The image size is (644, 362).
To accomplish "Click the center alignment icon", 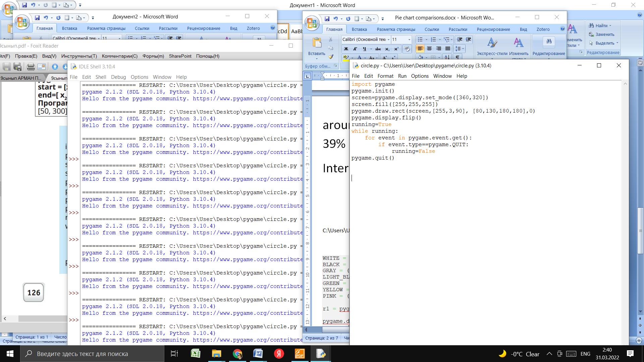I will click(429, 49).
